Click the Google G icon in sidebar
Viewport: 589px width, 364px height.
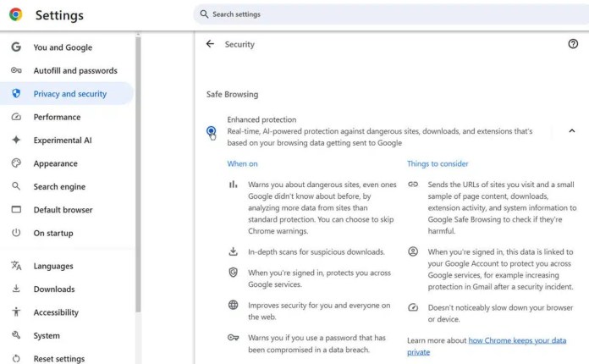coord(16,47)
